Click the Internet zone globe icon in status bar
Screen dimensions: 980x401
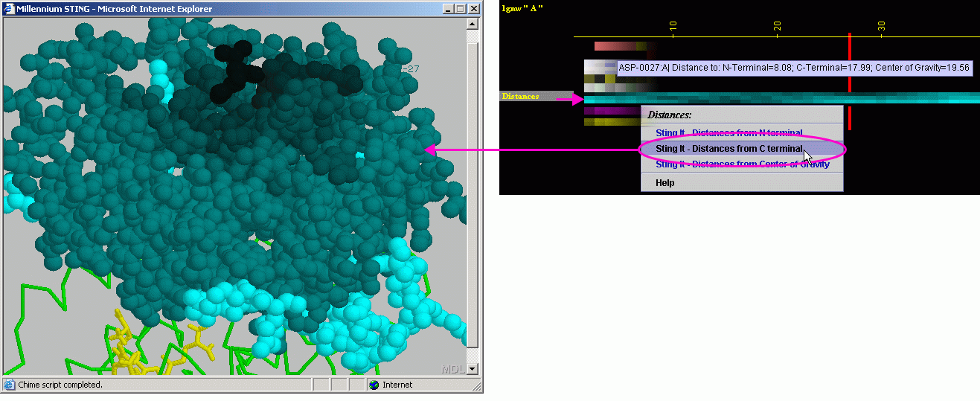[x=374, y=385]
